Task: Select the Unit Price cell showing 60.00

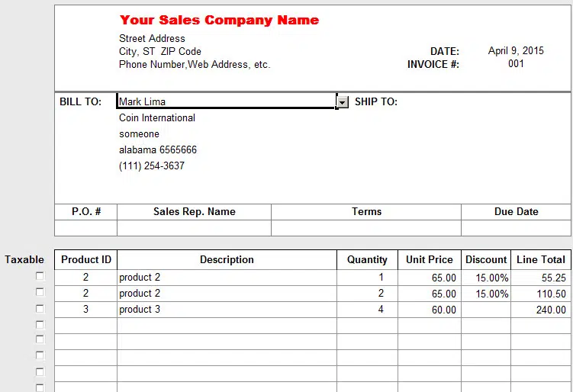Action: pyautogui.click(x=430, y=310)
